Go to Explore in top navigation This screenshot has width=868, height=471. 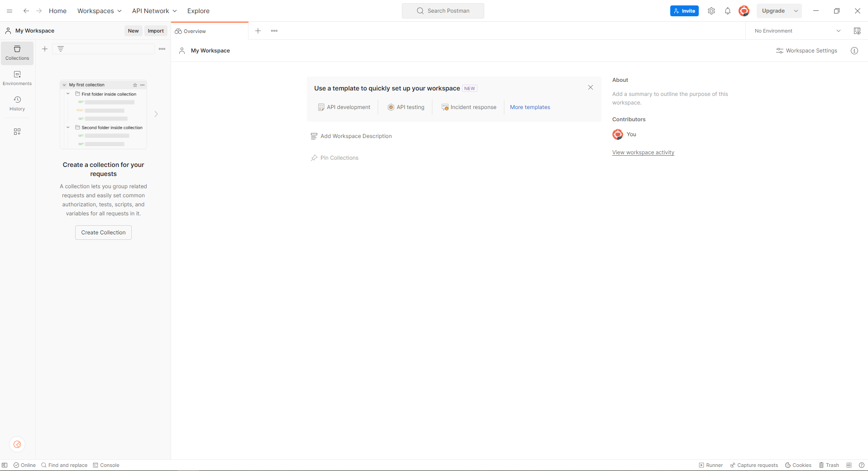198,11
